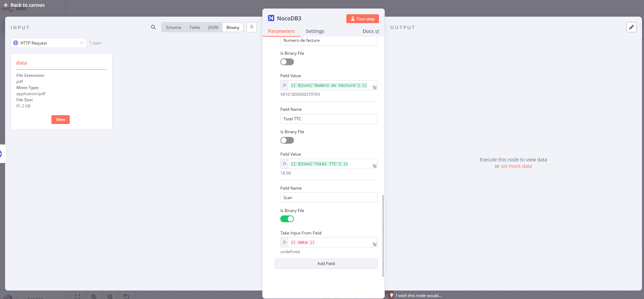Open expression editor for Total TTC value
The height and width of the screenshot is (299, 644).
click(x=375, y=166)
